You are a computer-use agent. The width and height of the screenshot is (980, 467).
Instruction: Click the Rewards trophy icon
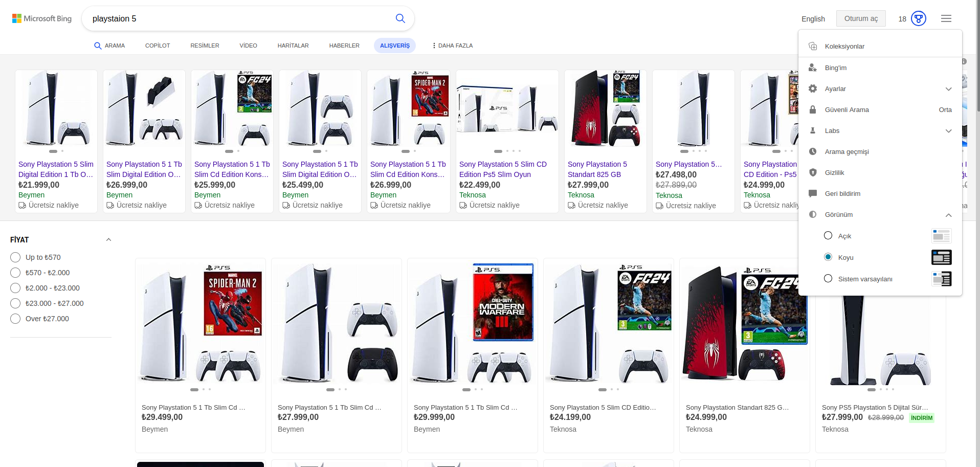pos(919,18)
